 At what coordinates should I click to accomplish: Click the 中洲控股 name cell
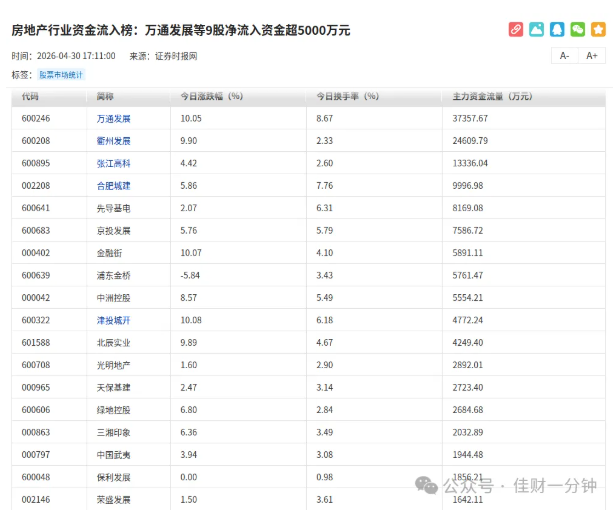pyautogui.click(x=113, y=298)
